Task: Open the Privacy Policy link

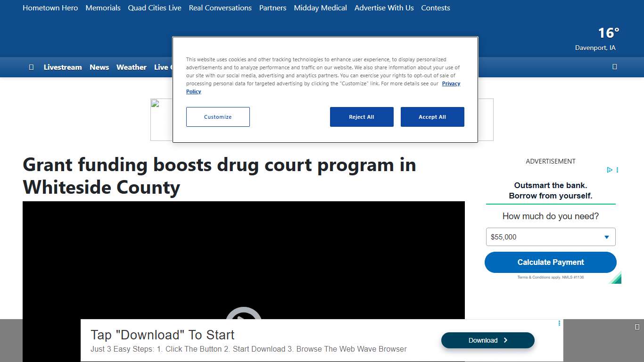Action: (x=451, y=83)
